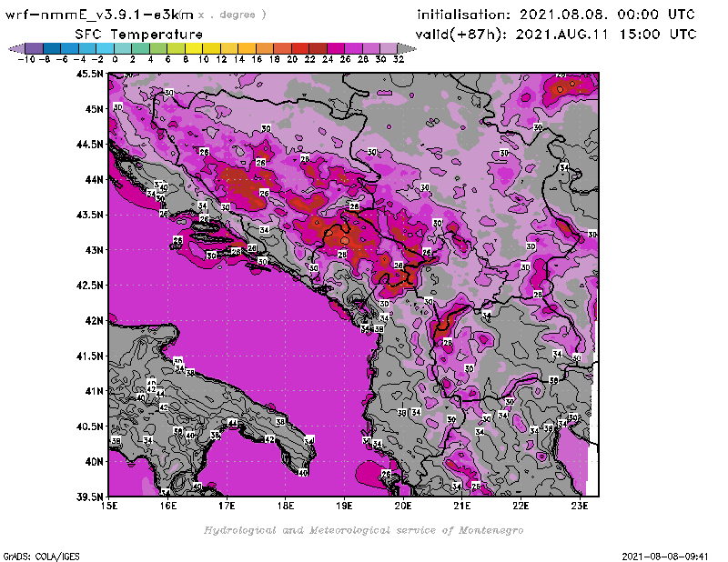Image resolution: width=728 pixels, height=562 pixels.
Task: Click the '42N' latitude label
Action: click(95, 320)
